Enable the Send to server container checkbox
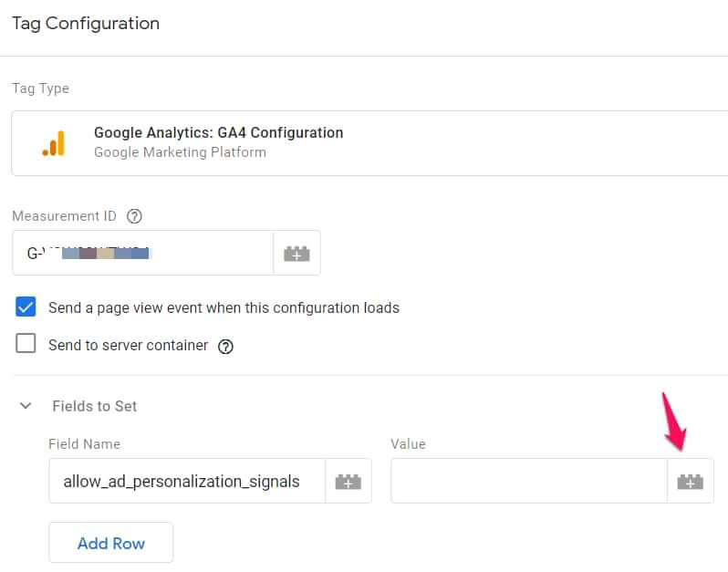The image size is (728, 572). point(26,345)
